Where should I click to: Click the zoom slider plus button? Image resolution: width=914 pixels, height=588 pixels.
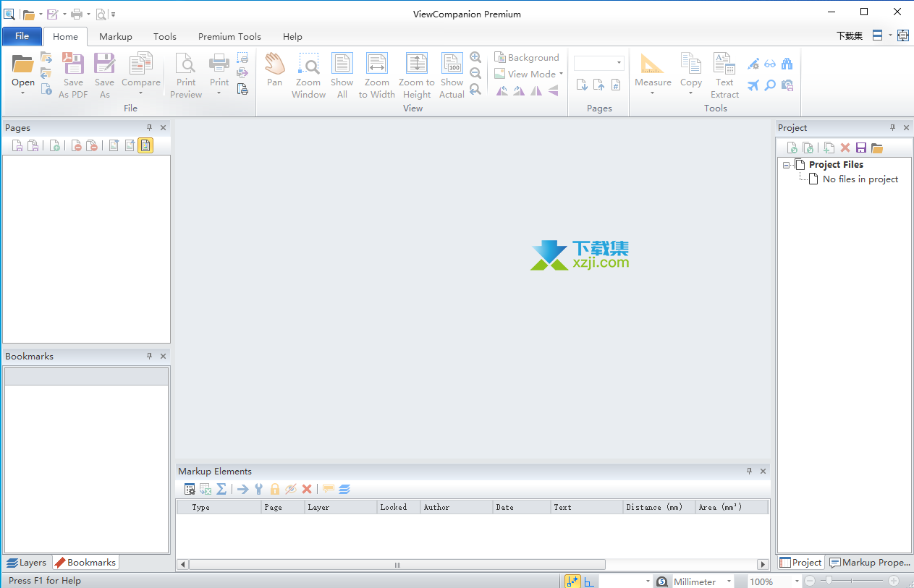click(x=894, y=581)
